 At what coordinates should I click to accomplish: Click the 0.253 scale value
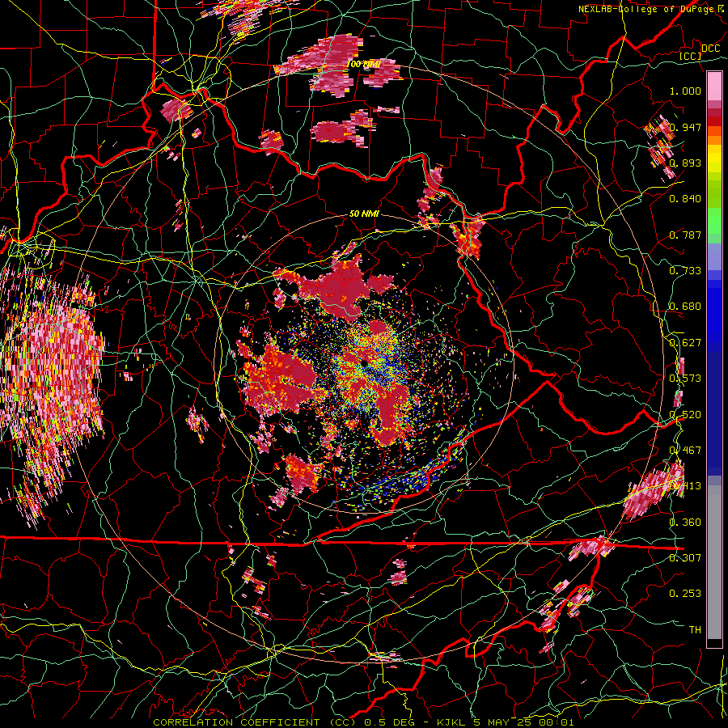pos(685,594)
